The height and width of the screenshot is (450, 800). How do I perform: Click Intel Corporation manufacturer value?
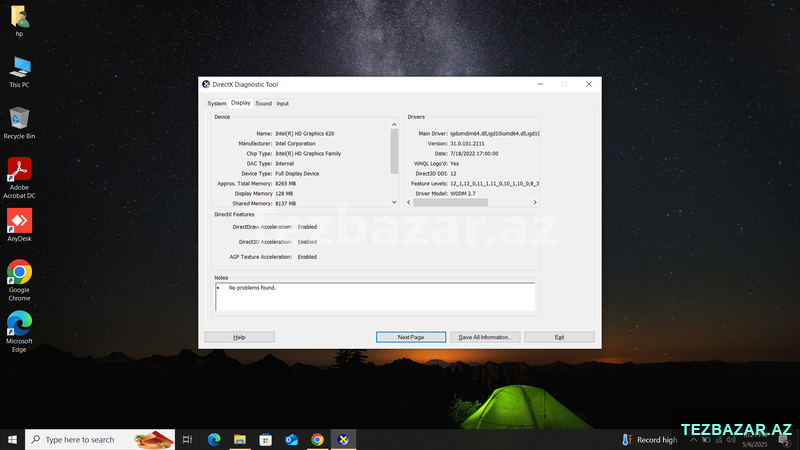coord(295,144)
